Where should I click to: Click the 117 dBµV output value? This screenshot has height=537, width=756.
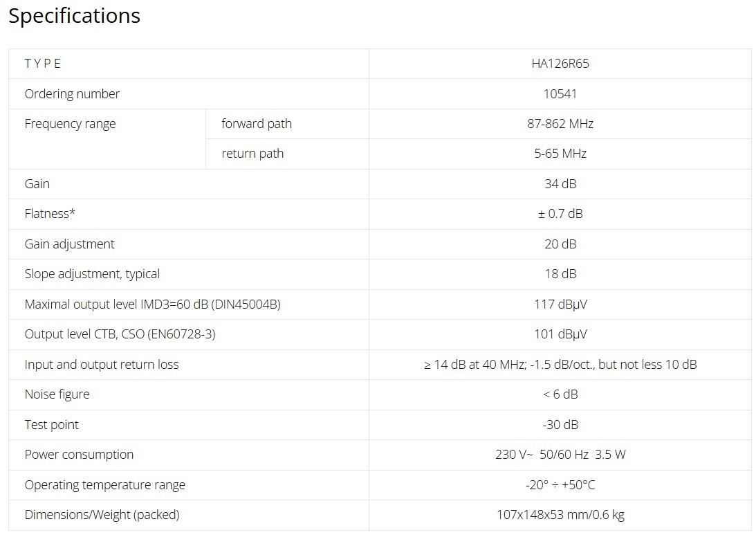pyautogui.click(x=560, y=304)
